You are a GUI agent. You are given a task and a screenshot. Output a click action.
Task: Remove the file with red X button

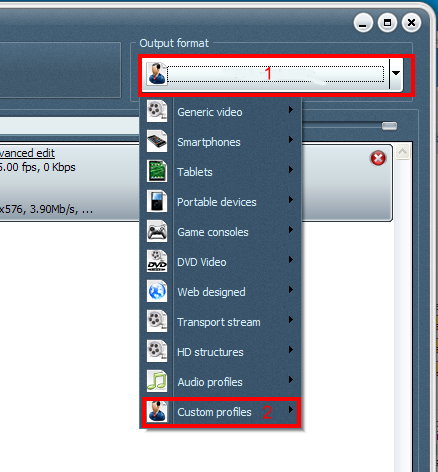pyautogui.click(x=378, y=158)
